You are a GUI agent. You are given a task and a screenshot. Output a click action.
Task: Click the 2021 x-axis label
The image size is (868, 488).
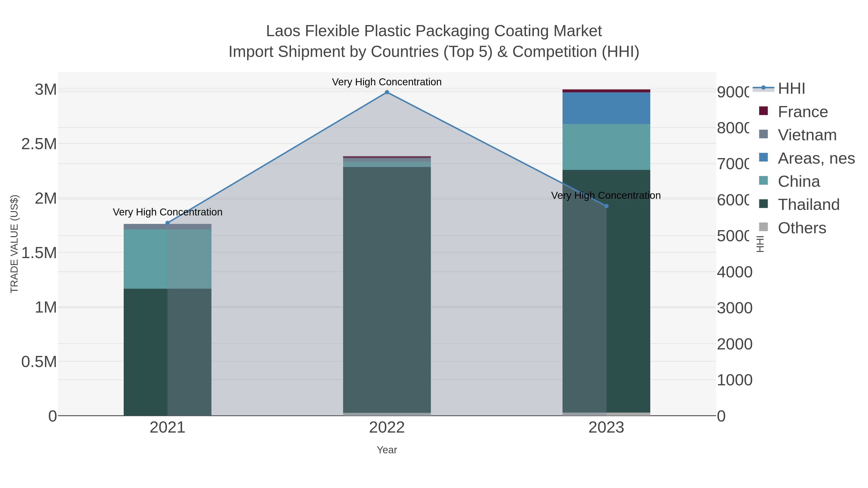(x=168, y=428)
